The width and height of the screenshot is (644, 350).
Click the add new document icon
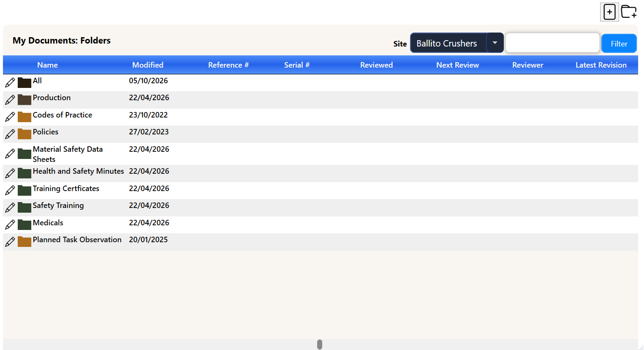click(x=609, y=12)
